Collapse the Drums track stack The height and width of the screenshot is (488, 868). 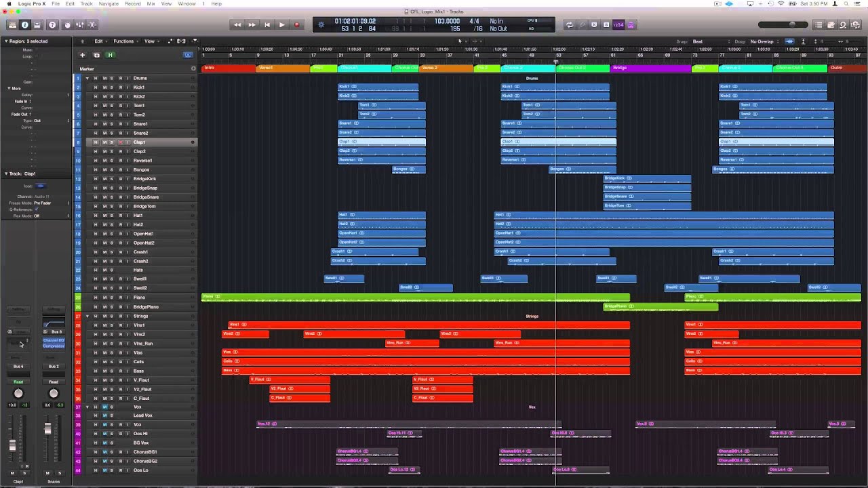coord(87,79)
